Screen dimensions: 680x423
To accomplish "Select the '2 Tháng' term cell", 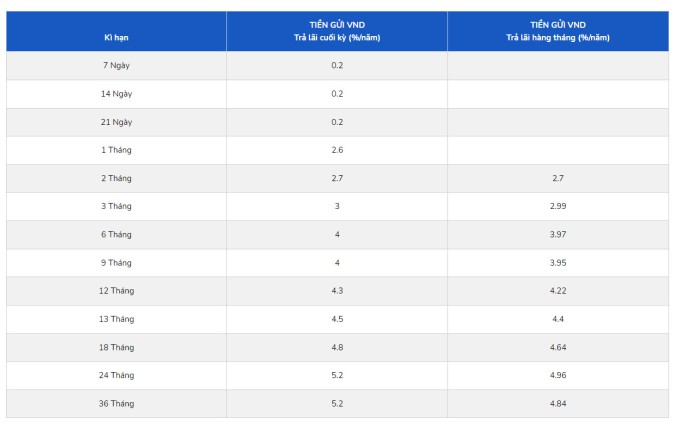I will pyautogui.click(x=116, y=178).
